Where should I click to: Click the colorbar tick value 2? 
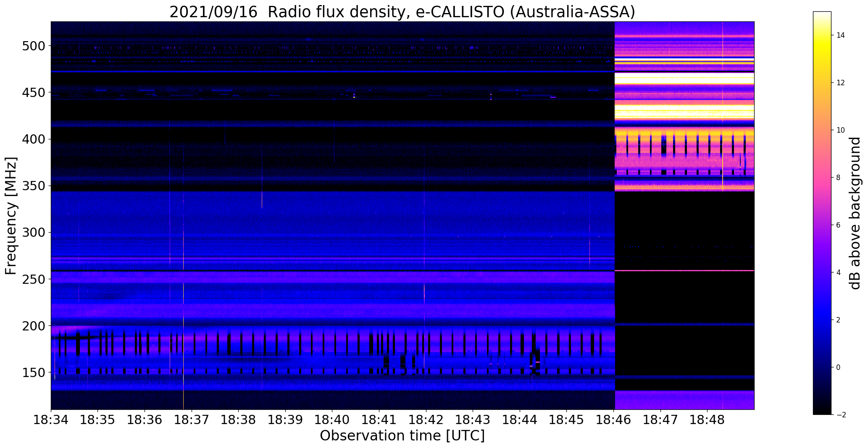pos(839,320)
